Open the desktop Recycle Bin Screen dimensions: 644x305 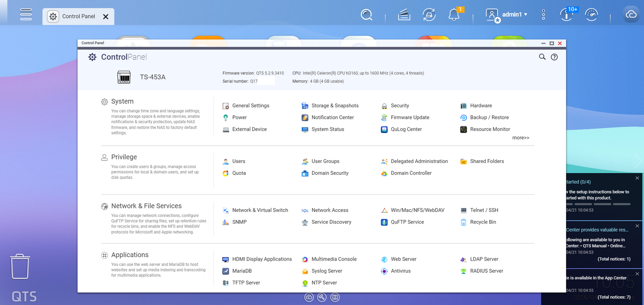[20, 266]
